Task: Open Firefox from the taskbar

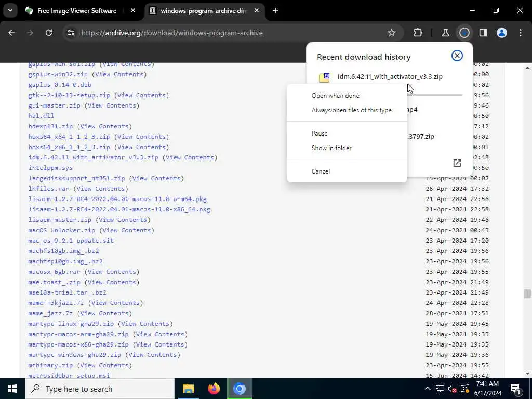Action: click(x=214, y=389)
